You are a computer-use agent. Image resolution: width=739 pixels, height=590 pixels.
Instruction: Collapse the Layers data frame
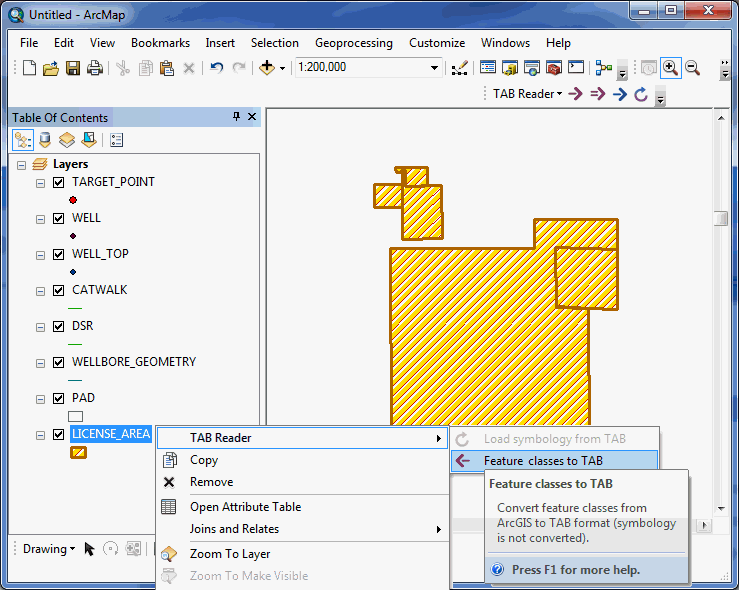click(x=21, y=165)
